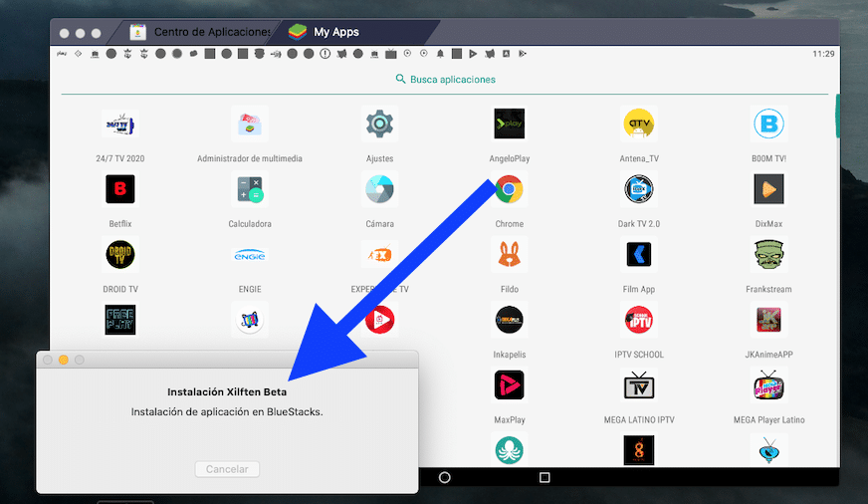
Task: Launch the DixMax app icon
Action: [768, 189]
